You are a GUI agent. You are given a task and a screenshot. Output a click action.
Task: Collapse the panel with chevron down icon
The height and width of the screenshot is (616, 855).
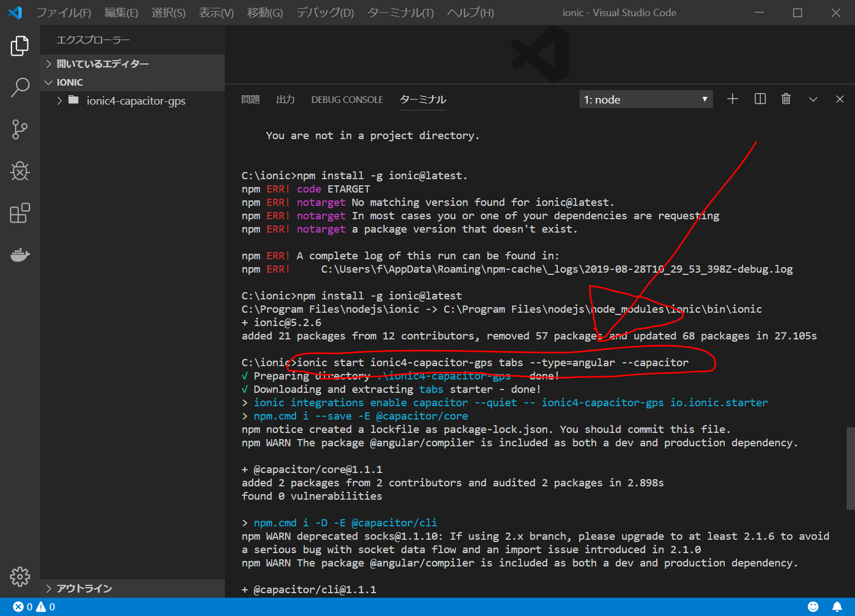pyautogui.click(x=813, y=99)
